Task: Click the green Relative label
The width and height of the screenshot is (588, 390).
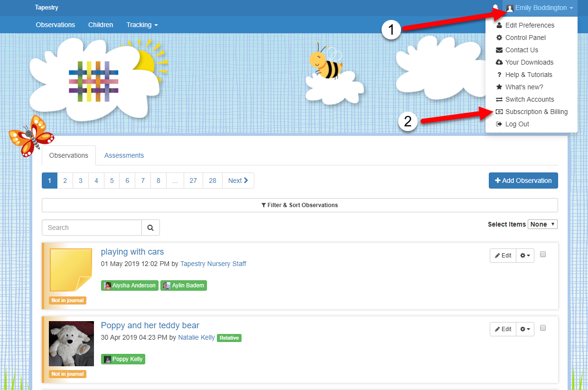Action: pyautogui.click(x=229, y=338)
